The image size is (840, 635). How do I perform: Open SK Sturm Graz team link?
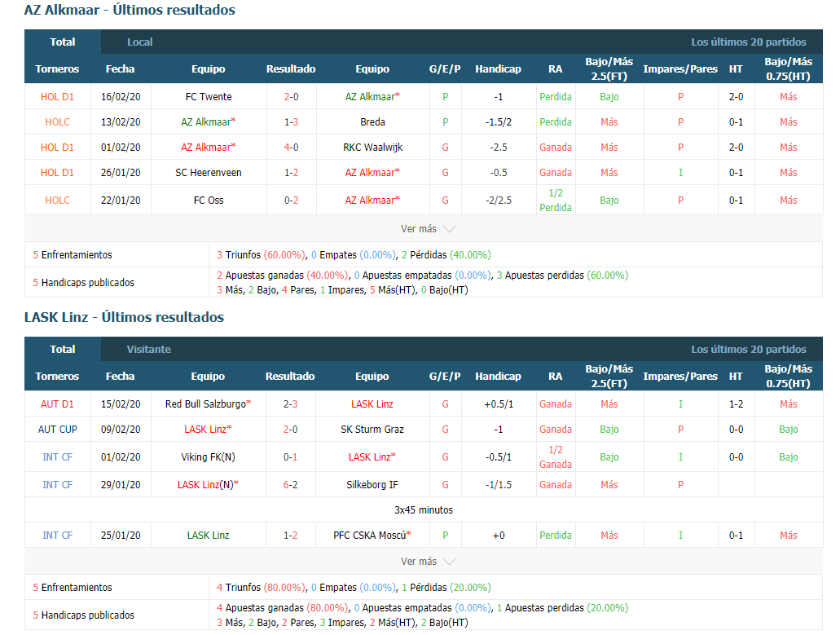tap(372, 430)
